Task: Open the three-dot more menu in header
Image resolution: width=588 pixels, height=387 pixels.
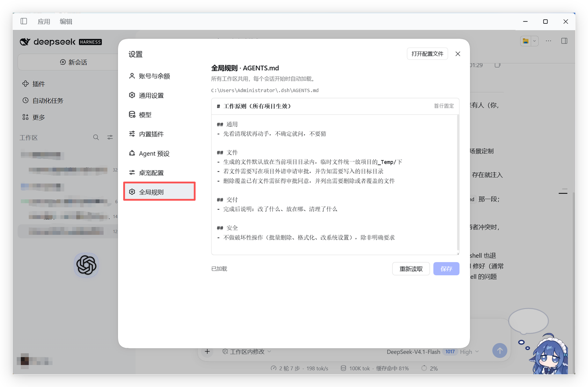Action: coord(548,41)
